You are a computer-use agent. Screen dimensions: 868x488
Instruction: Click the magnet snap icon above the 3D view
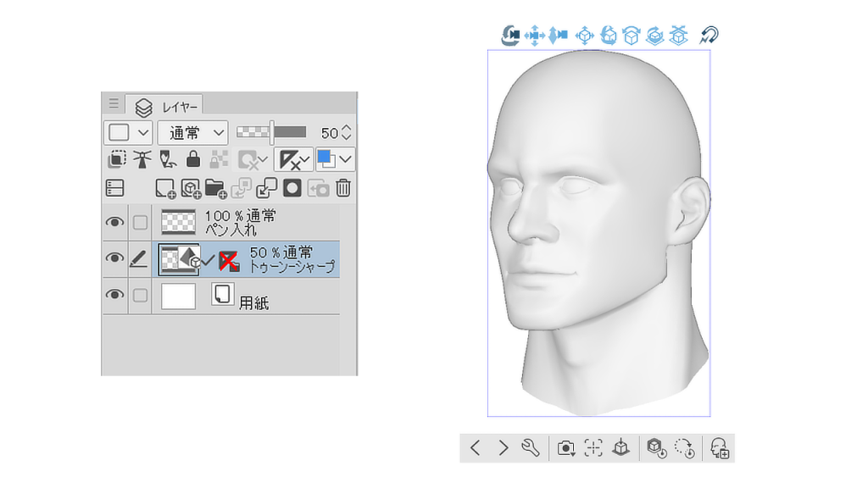pyautogui.click(x=712, y=34)
